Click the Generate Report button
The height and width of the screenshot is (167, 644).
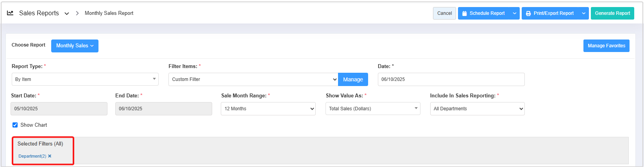(612, 13)
